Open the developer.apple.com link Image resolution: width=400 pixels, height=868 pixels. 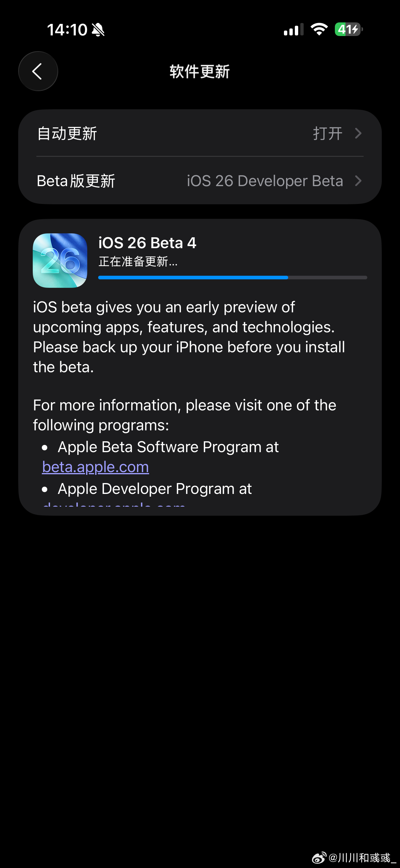114,505
